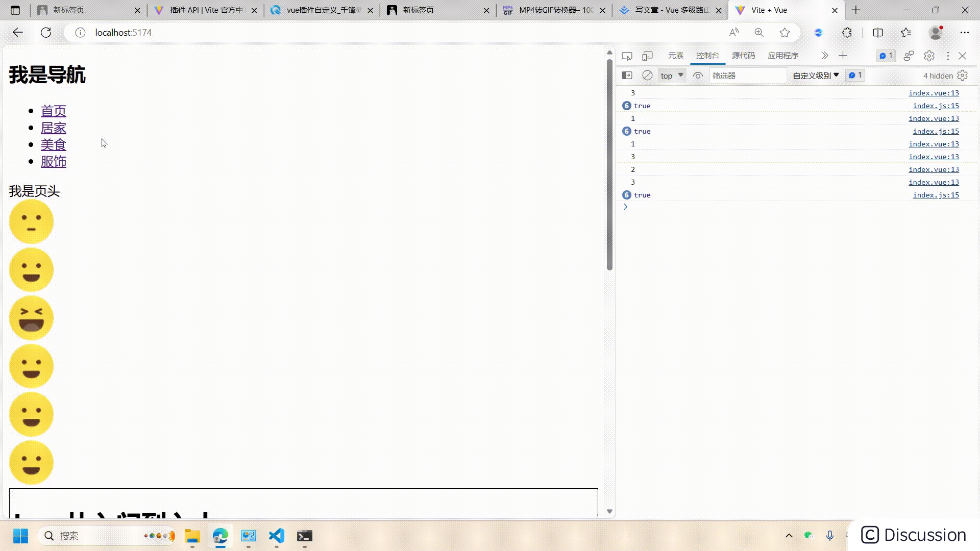Click the 服饰 navigation link

click(54, 161)
